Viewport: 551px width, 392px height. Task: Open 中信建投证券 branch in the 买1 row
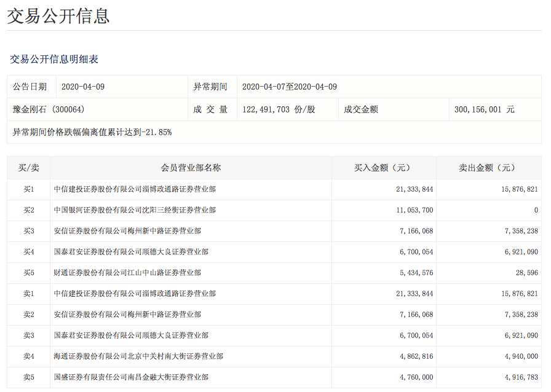point(135,189)
